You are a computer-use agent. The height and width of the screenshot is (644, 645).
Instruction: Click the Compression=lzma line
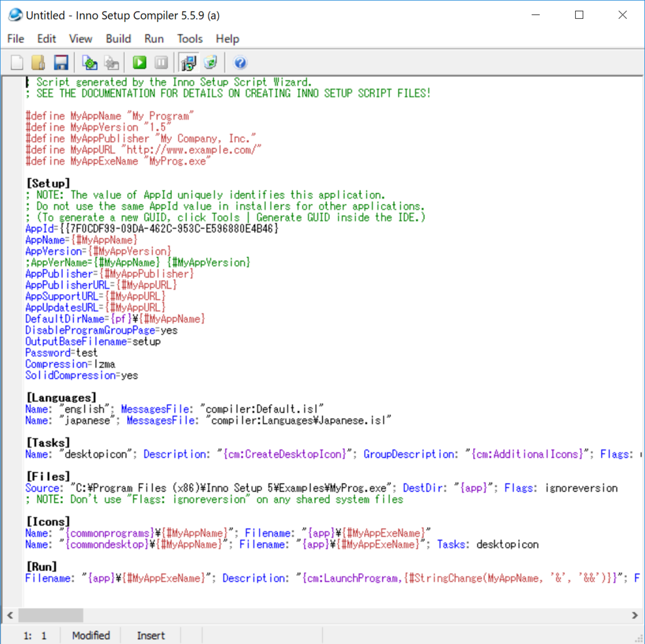coord(71,364)
